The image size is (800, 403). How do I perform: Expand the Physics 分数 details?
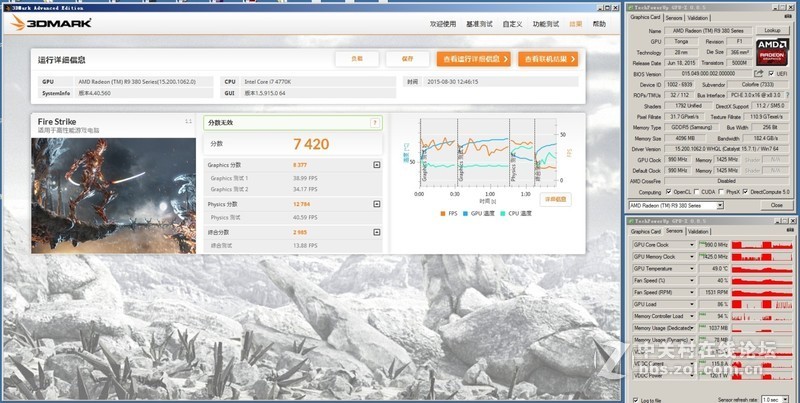(377, 204)
